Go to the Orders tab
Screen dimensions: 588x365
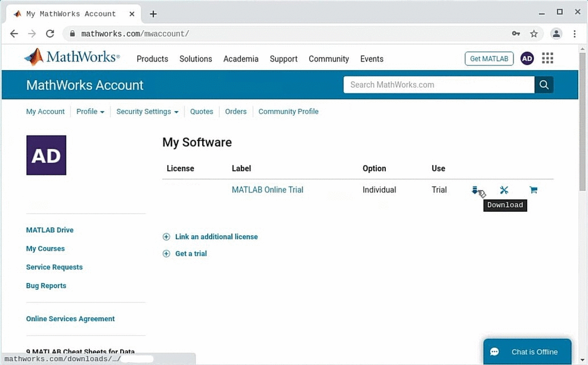point(236,112)
